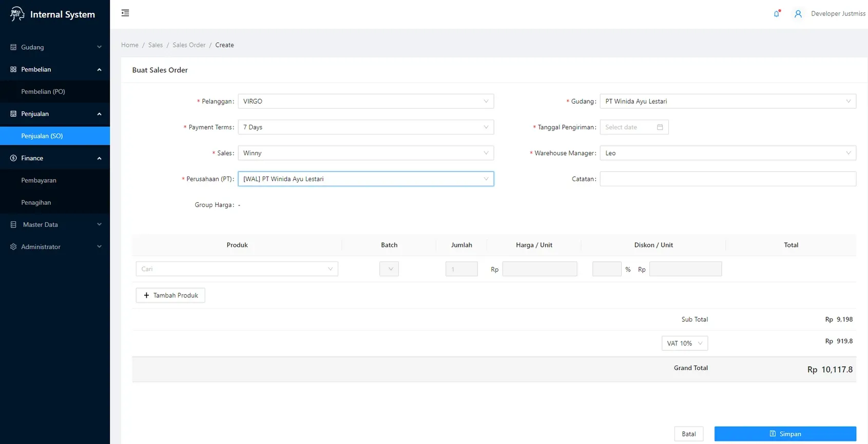Viewport: 868px width, 444px height.
Task: Open the Batch dropdown in product row
Action: point(389,269)
